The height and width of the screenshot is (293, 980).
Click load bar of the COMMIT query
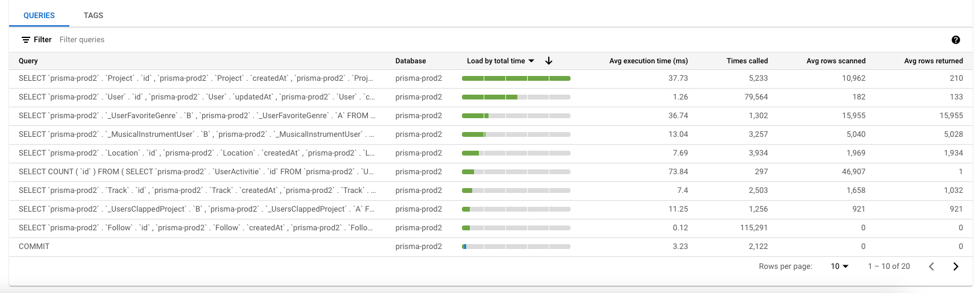[x=516, y=247]
